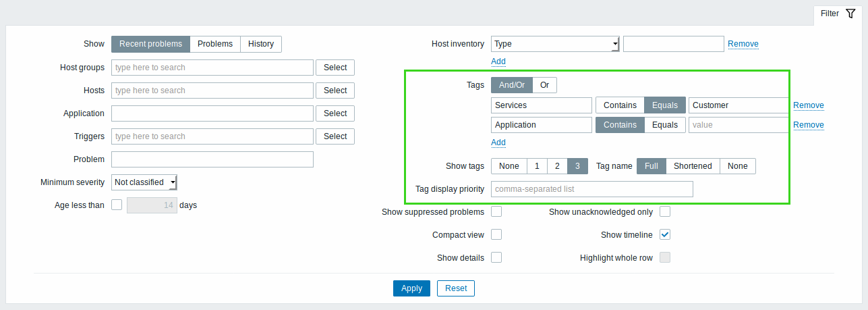Set Show tags to None
The height and width of the screenshot is (310, 868).
tap(509, 166)
